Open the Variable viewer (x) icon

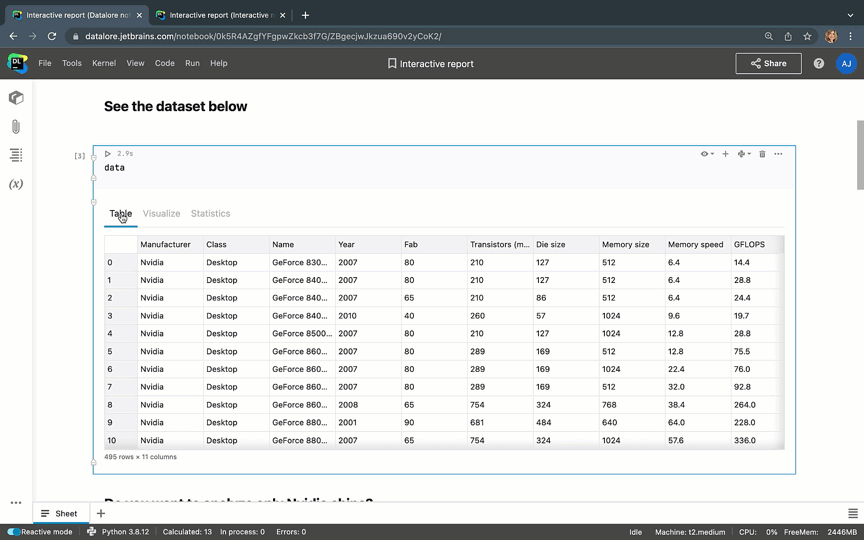click(x=16, y=184)
